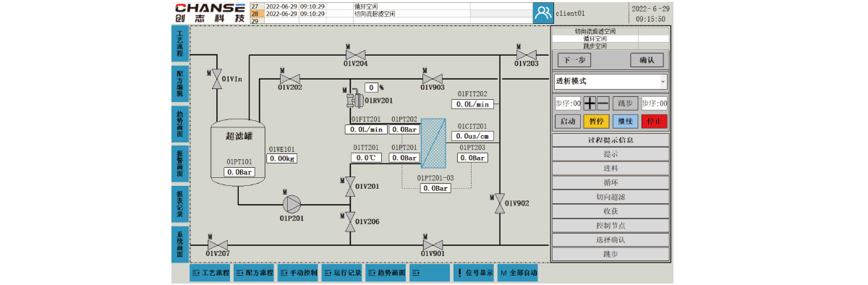Open the 透析模式 mode dropdown
This screenshot has width=868, height=285.
point(610,81)
